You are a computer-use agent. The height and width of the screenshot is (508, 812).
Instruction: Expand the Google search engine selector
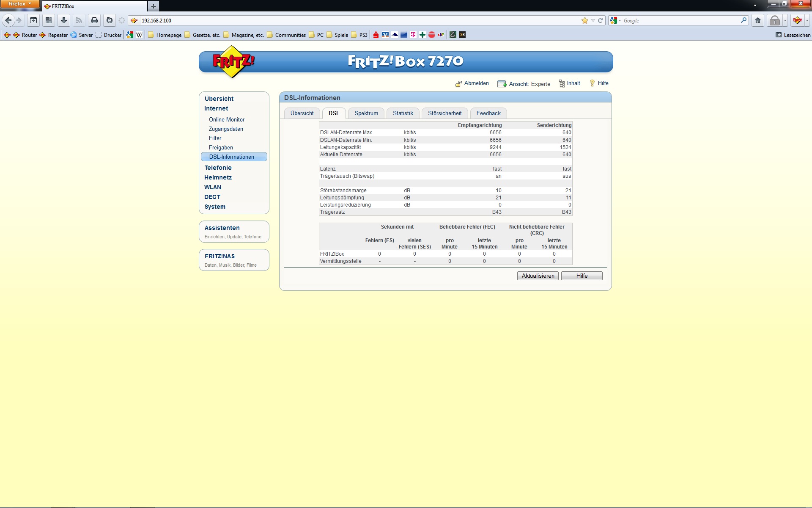615,20
